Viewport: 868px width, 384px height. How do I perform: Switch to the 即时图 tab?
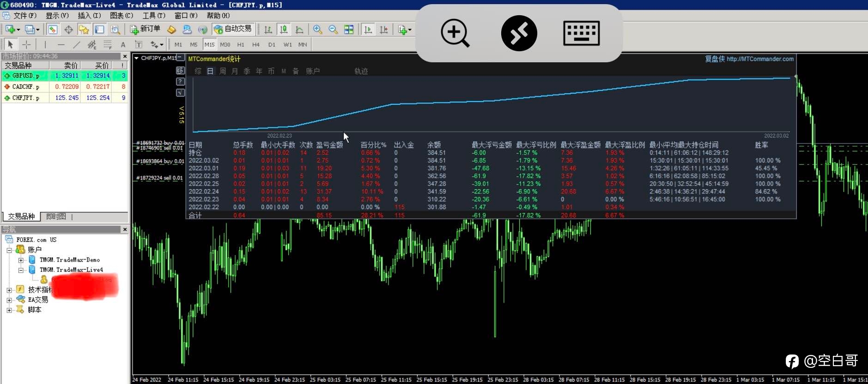coord(56,216)
